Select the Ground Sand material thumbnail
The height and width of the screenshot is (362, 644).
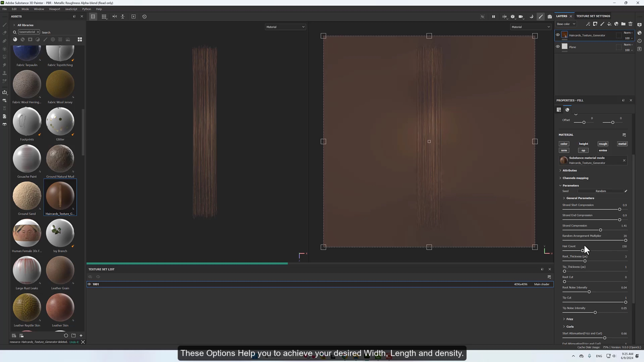pos(27,196)
